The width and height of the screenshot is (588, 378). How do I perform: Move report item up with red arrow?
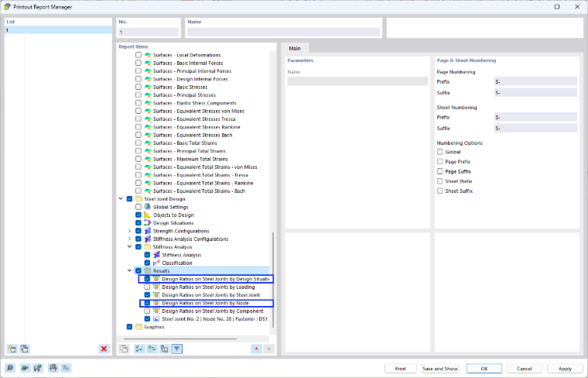coord(256,349)
